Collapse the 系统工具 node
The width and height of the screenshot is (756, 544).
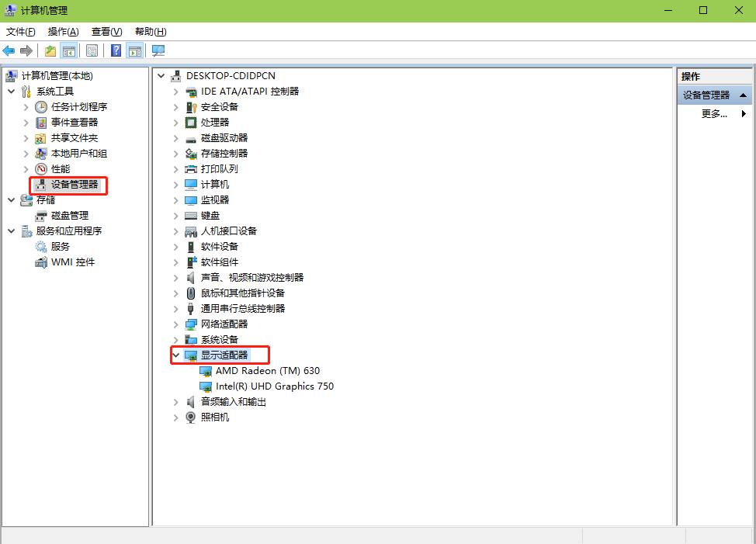click(x=12, y=92)
